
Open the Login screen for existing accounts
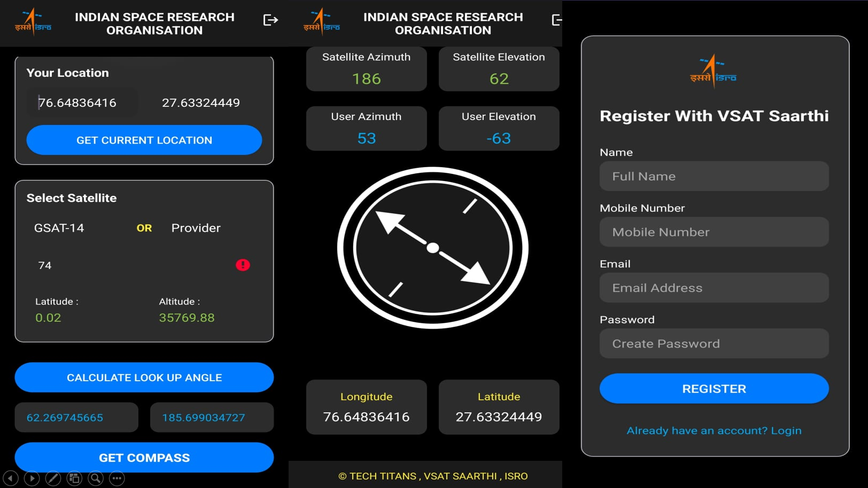pos(786,431)
